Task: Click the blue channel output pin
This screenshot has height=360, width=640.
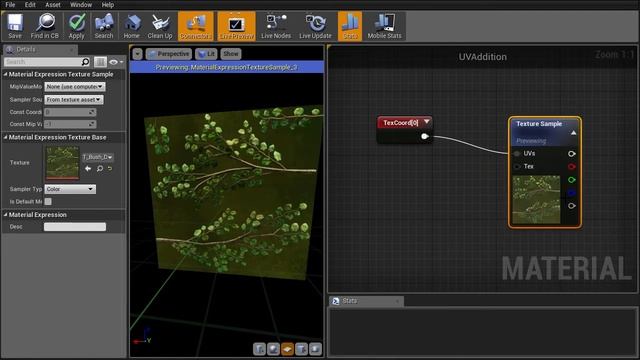Action: pos(571,193)
